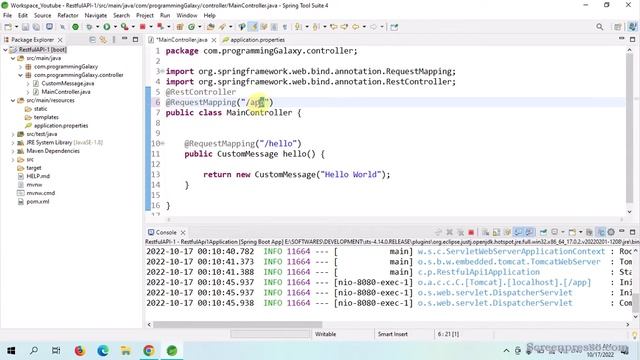
Task: Open the File menu
Action: coord(7,16)
